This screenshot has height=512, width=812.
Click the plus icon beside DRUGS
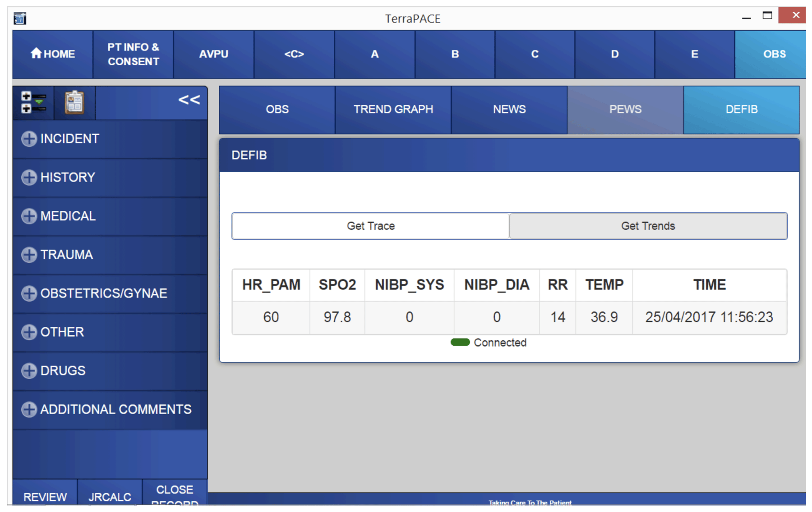(28, 370)
